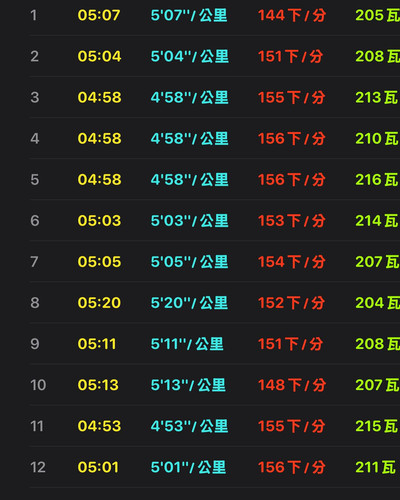Click power value 210瓦
Image resolution: width=400 pixels, height=500 pixels.
pyautogui.click(x=377, y=138)
